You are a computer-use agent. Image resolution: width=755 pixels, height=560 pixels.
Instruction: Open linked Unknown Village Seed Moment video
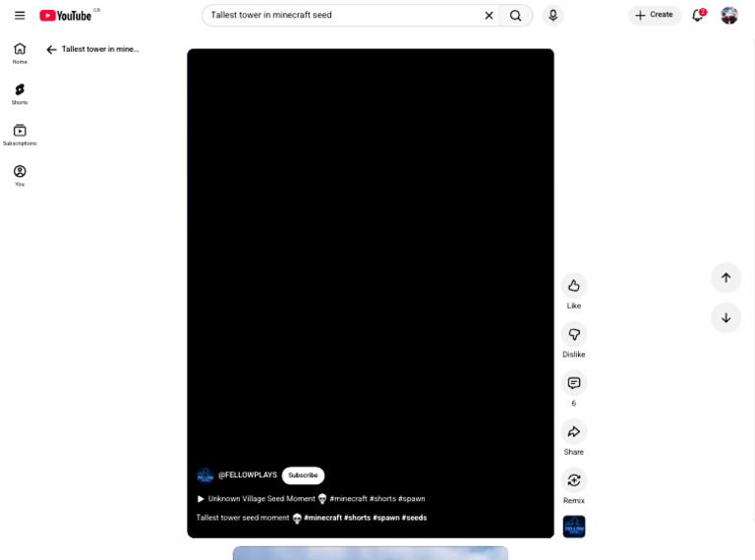click(311, 499)
